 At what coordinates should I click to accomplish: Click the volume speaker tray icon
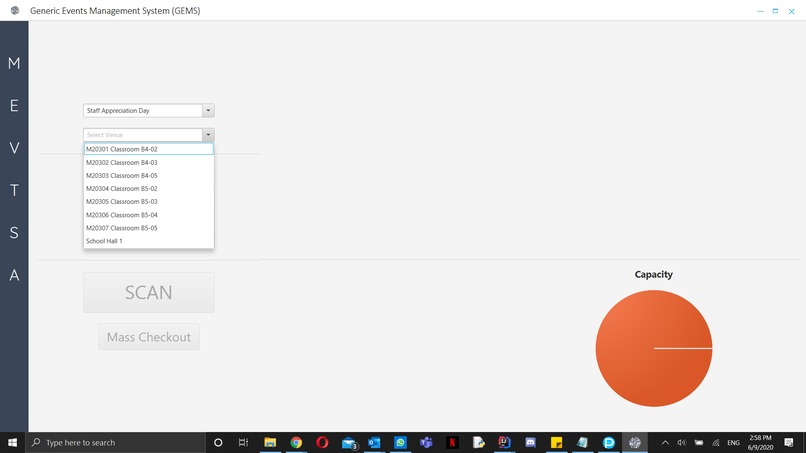[x=682, y=442]
